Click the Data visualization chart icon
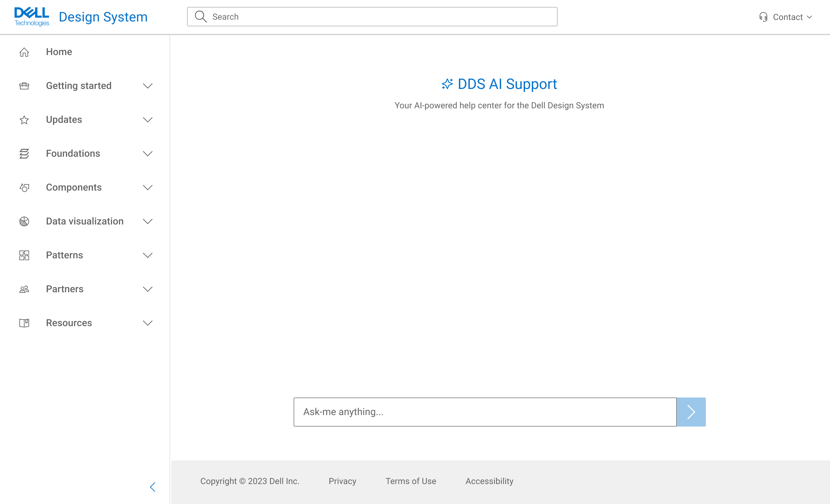 (24, 221)
